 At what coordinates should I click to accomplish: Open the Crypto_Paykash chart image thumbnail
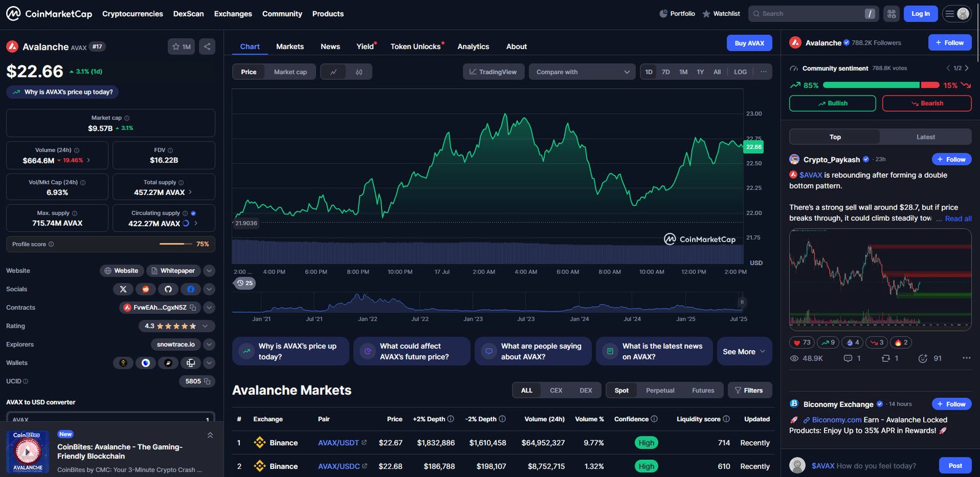tap(880, 281)
